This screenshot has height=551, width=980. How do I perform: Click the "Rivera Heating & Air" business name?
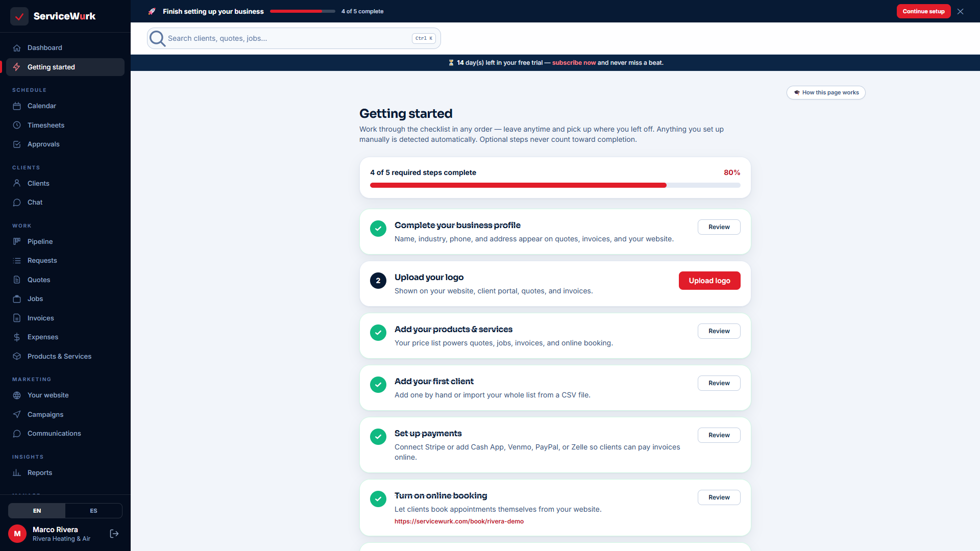(61, 539)
